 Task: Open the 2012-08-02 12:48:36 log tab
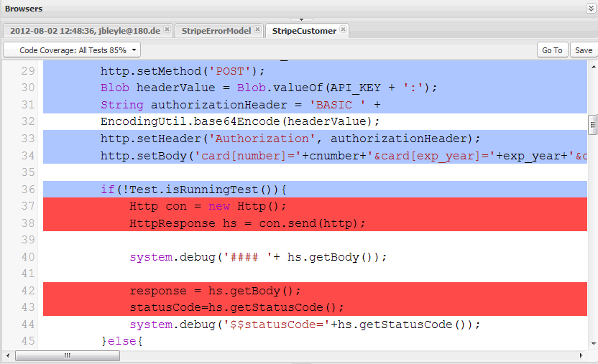(x=85, y=31)
